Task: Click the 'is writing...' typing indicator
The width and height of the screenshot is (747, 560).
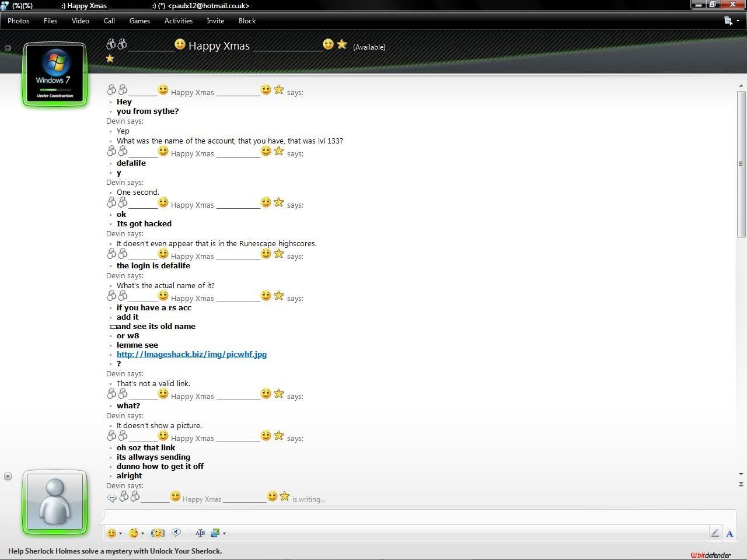Action: [309, 499]
